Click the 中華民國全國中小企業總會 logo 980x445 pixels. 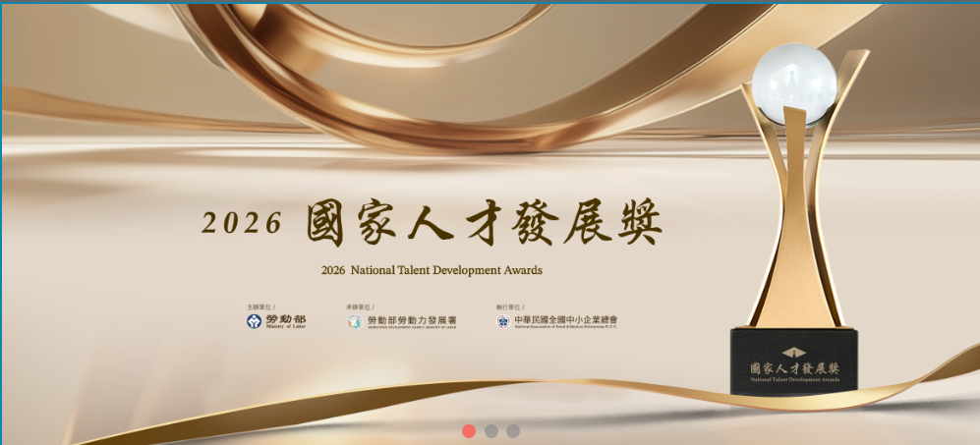pos(557,322)
